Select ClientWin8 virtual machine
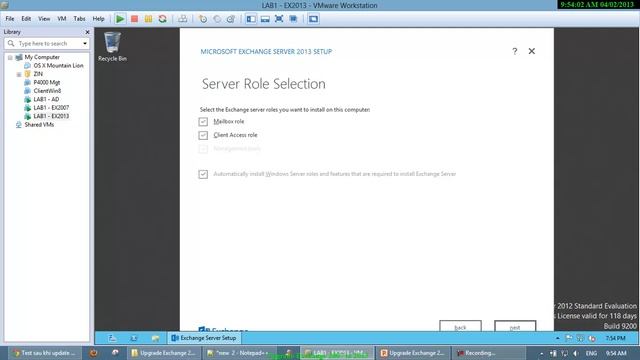This screenshot has width=640, height=360. coord(47,91)
